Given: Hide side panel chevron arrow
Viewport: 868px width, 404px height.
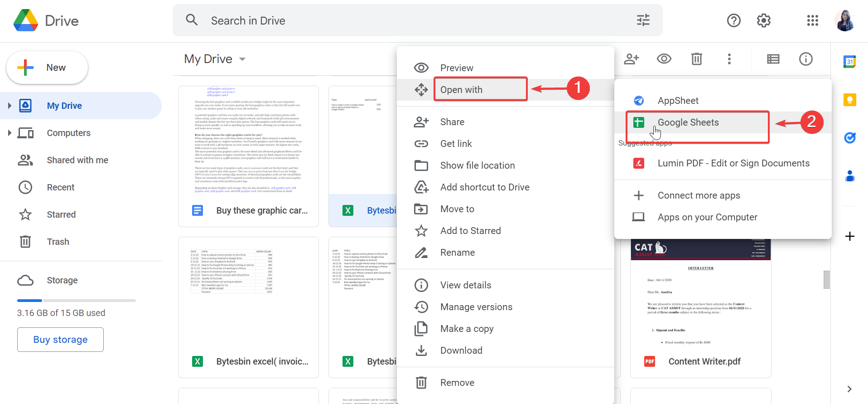Looking at the screenshot, I should pos(849,389).
